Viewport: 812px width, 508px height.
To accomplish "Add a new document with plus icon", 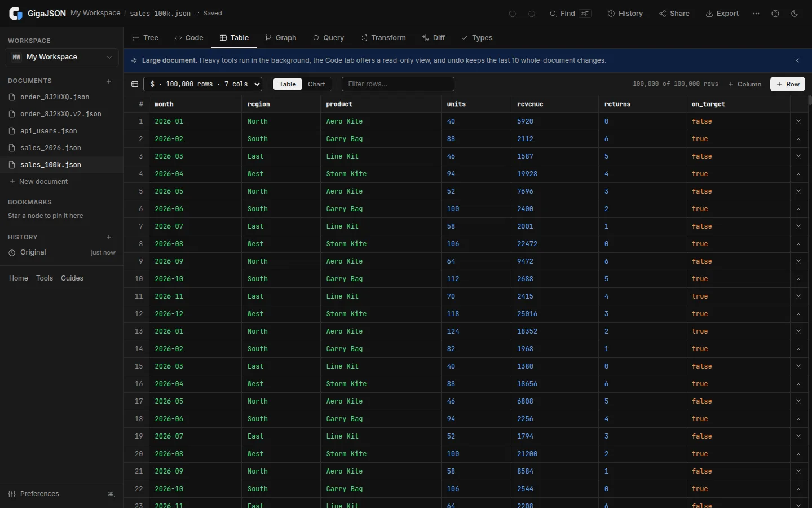I will pyautogui.click(x=109, y=81).
